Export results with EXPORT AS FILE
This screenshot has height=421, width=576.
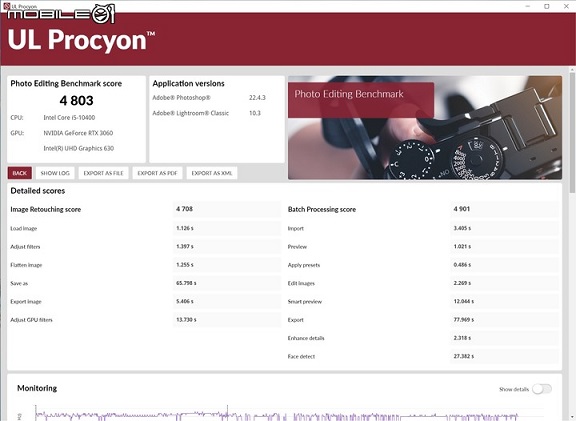click(103, 173)
